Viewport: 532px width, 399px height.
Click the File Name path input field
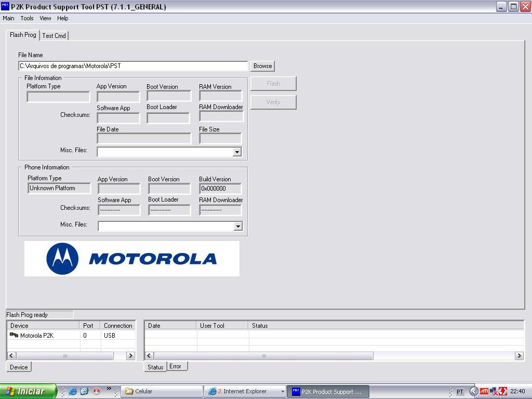133,66
